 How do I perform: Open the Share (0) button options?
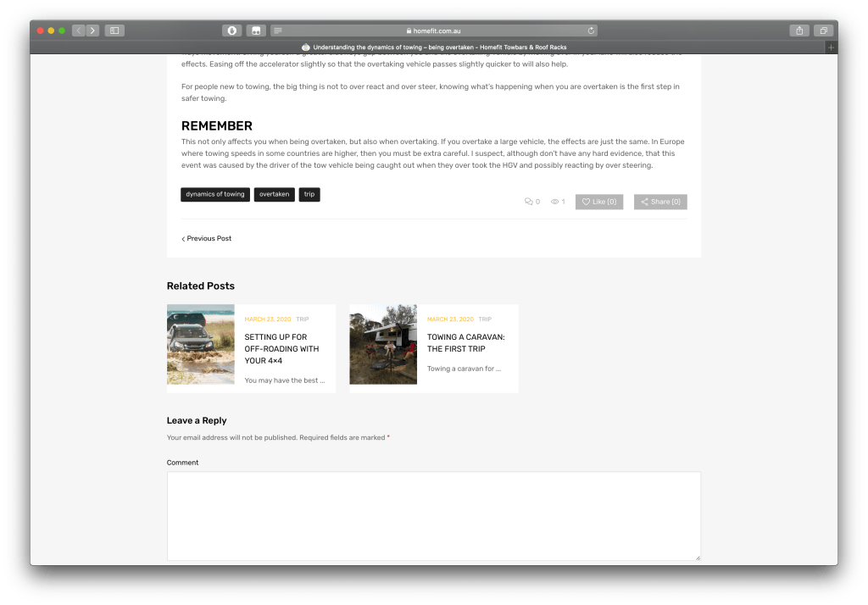660,202
